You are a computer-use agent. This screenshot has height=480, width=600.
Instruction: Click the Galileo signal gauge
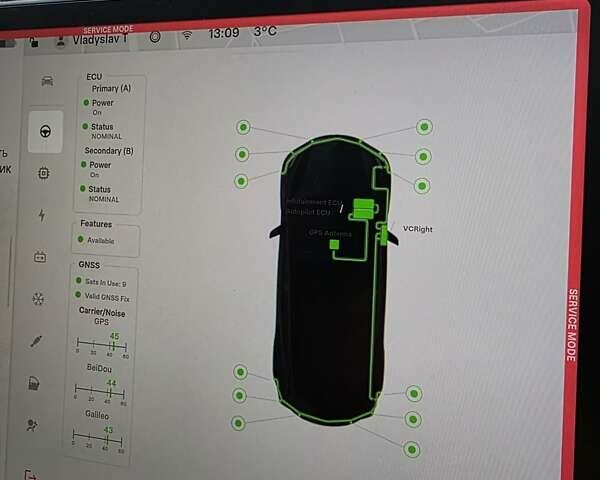click(97, 439)
